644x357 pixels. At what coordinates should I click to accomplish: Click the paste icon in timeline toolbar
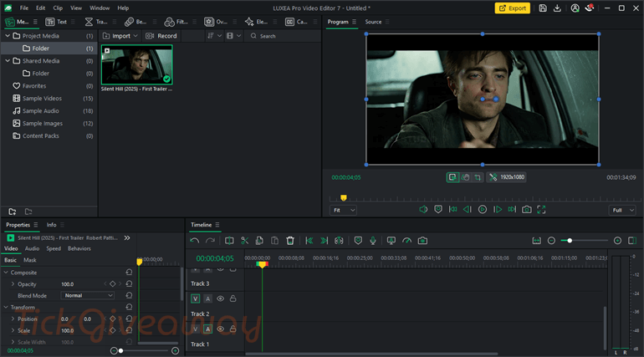[x=274, y=241]
